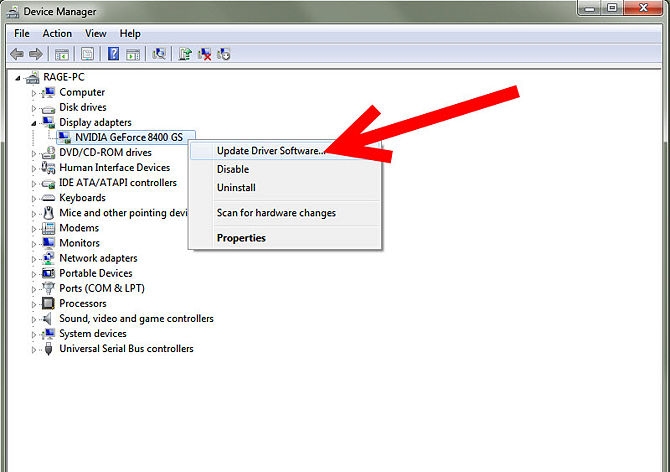Image resolution: width=670 pixels, height=472 pixels.
Task: Click the Monitors category icon
Action: (49, 243)
